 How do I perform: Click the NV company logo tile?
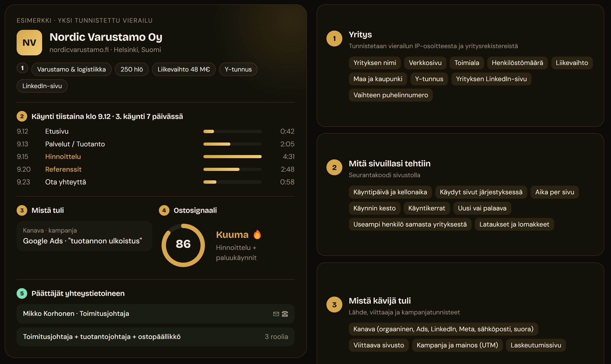29,43
